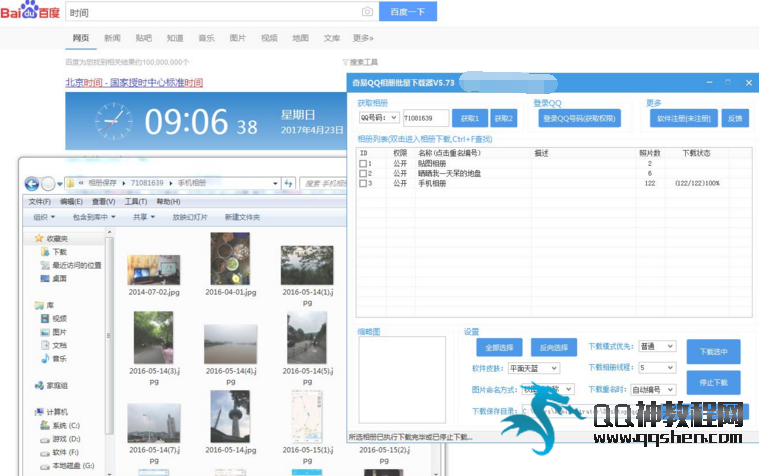
Task: Refresh the Explorer folder view
Action: [x=288, y=183]
